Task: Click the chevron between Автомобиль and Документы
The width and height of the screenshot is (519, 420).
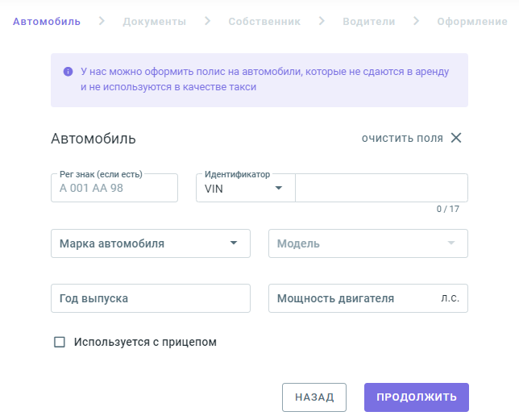Action: (x=102, y=21)
